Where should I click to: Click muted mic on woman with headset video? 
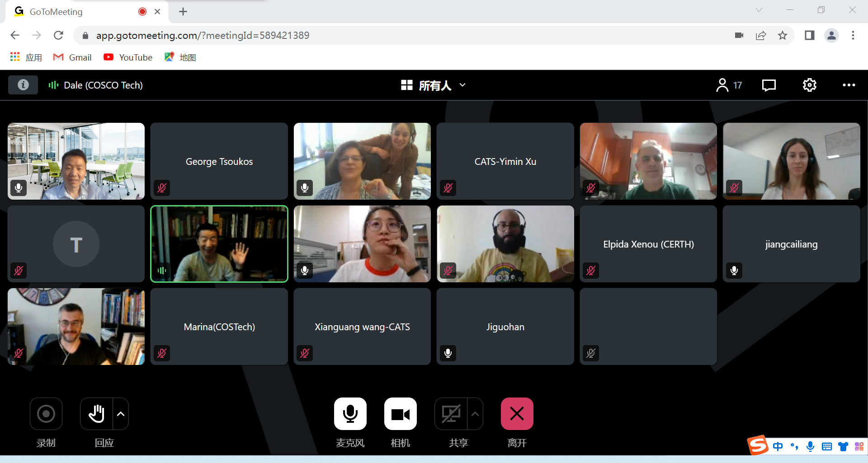pos(734,187)
